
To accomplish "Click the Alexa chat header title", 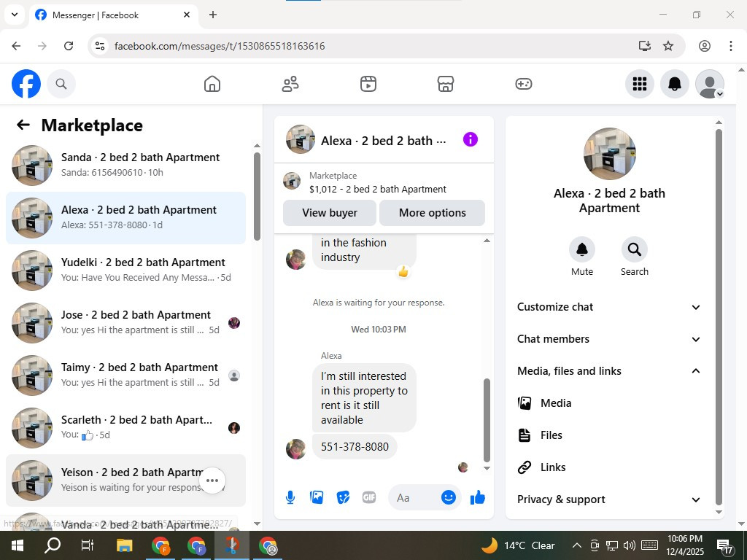I will click(x=384, y=141).
